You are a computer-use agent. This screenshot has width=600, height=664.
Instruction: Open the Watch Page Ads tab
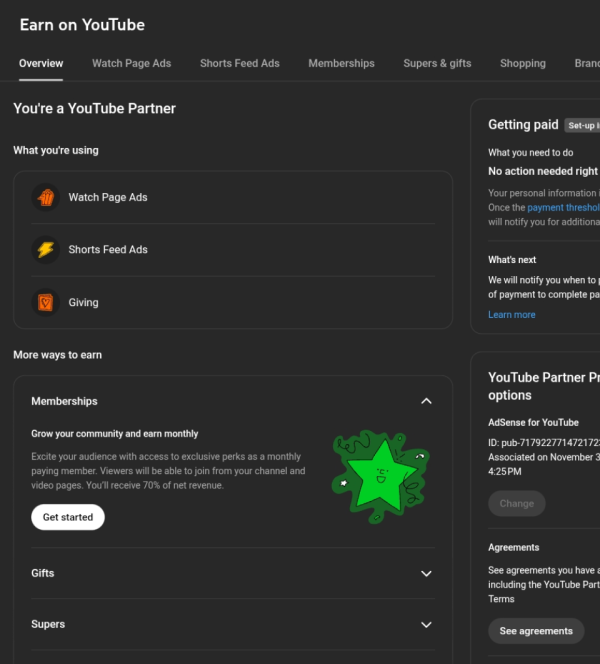131,63
